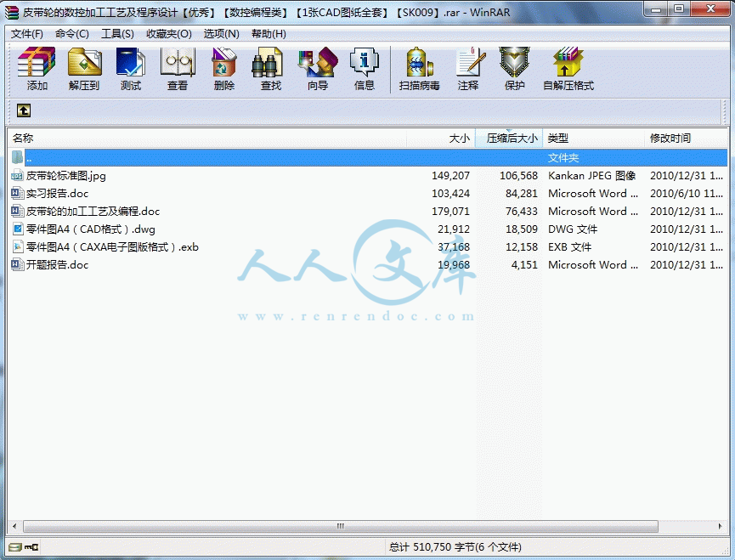Open the 选项(N) menu

tap(221, 34)
